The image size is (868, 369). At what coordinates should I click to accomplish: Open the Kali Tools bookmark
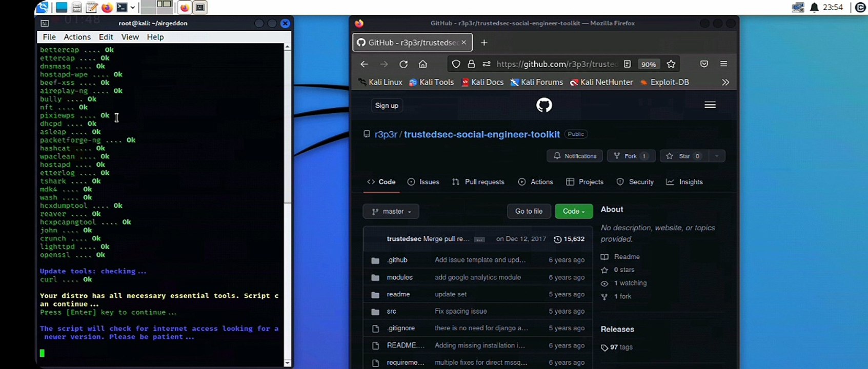(x=431, y=82)
